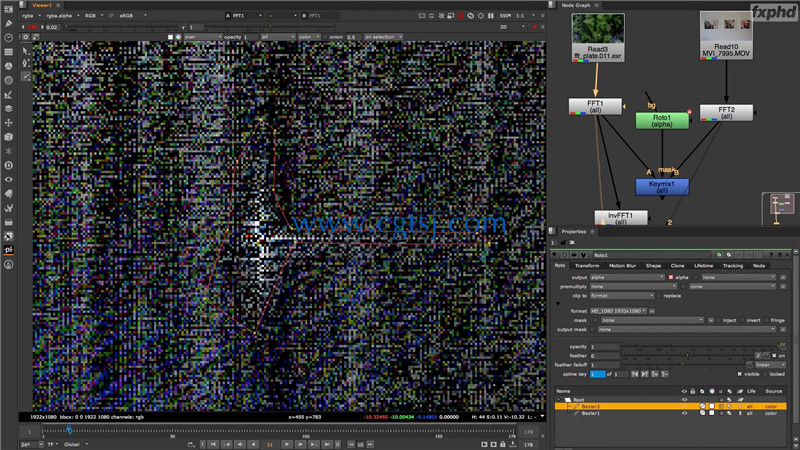Screen dimensions: 800x450
Task: Open the output alpha channel dropdown
Action: 627,277
